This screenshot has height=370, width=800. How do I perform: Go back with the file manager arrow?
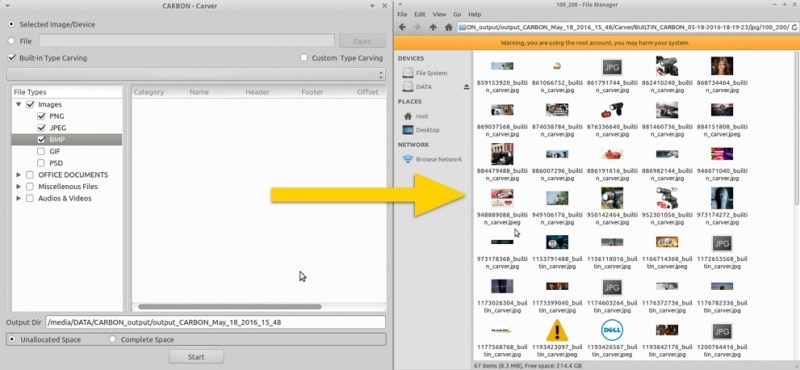[x=402, y=27]
